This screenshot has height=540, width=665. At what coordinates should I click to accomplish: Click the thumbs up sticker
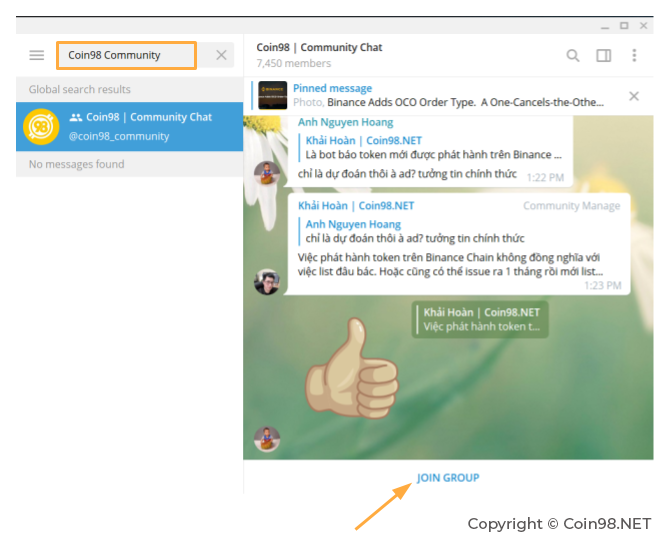click(x=352, y=369)
